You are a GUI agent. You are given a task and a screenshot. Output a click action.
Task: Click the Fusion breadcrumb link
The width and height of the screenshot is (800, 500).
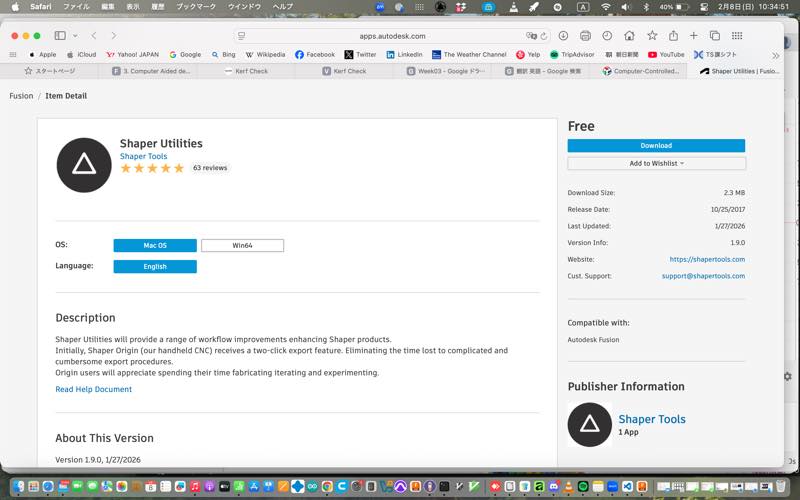tap(21, 96)
